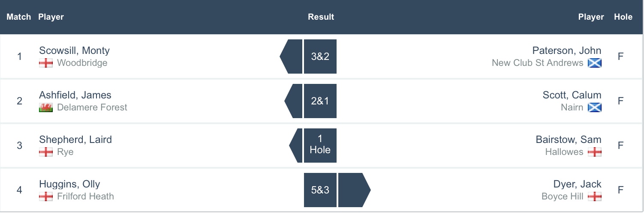This screenshot has height=214, width=644.
Task: Click the Match column header
Action: coord(19,17)
